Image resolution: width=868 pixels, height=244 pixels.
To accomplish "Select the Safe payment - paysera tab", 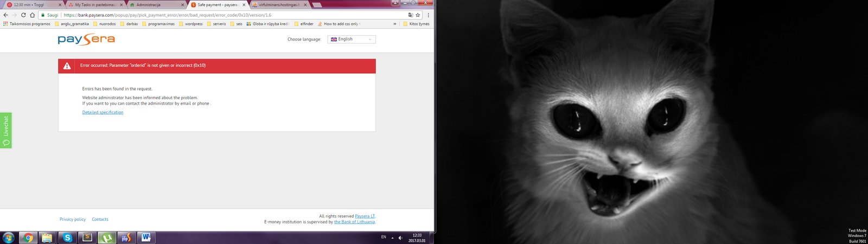I will pyautogui.click(x=218, y=4).
